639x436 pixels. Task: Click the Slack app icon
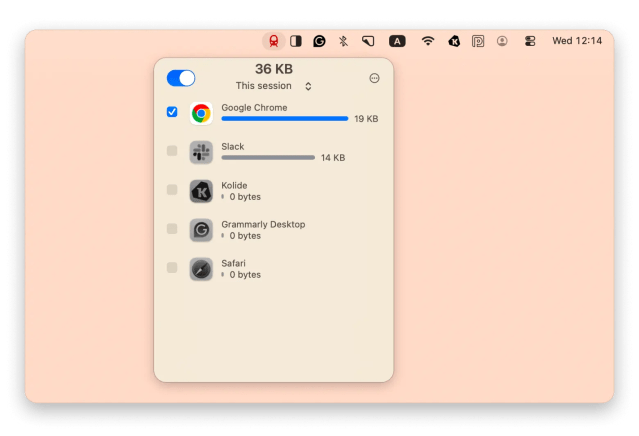(x=201, y=152)
